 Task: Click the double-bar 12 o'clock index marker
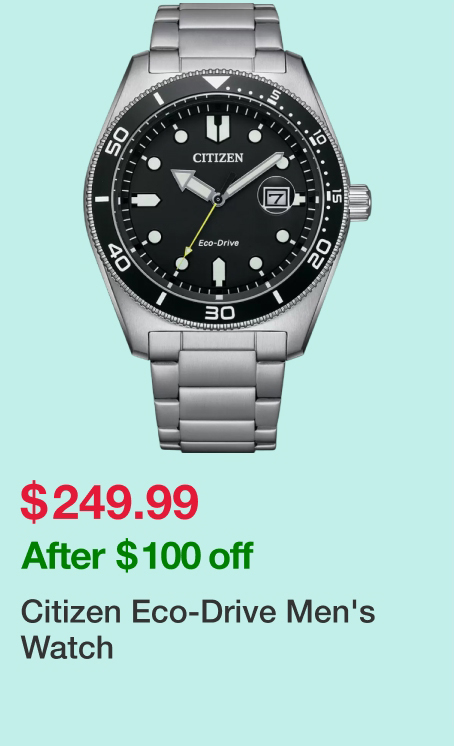point(218,128)
